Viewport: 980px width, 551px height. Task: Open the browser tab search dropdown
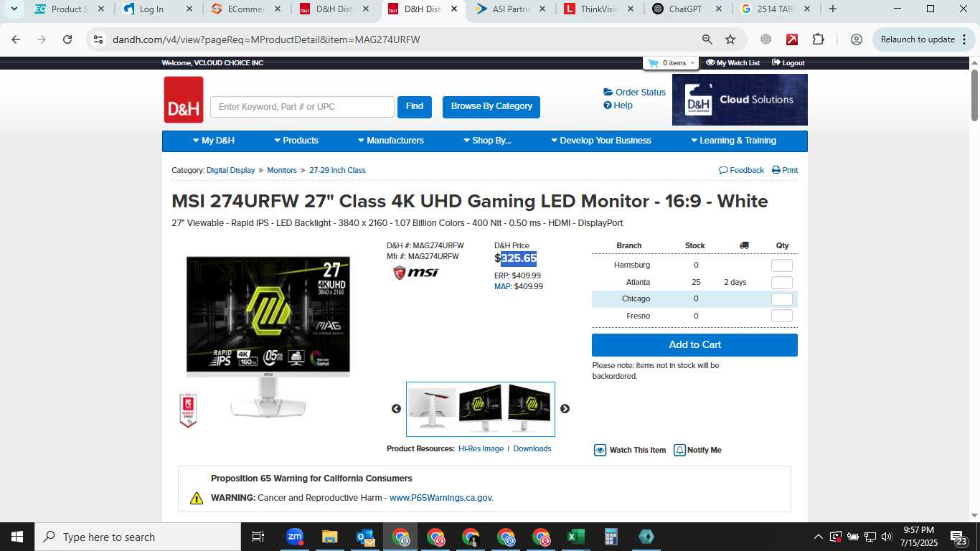click(14, 9)
